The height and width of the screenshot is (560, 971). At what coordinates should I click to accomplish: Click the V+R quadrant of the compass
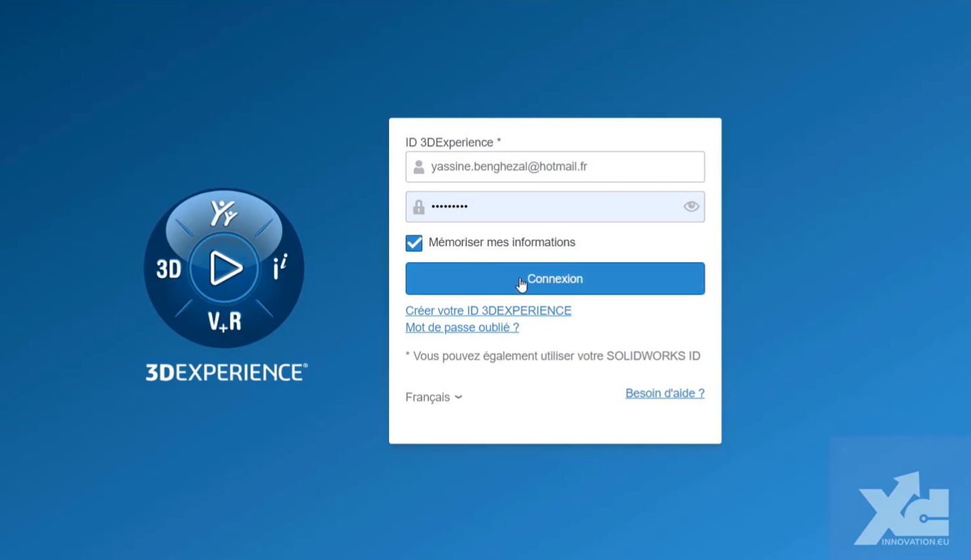pos(224,322)
